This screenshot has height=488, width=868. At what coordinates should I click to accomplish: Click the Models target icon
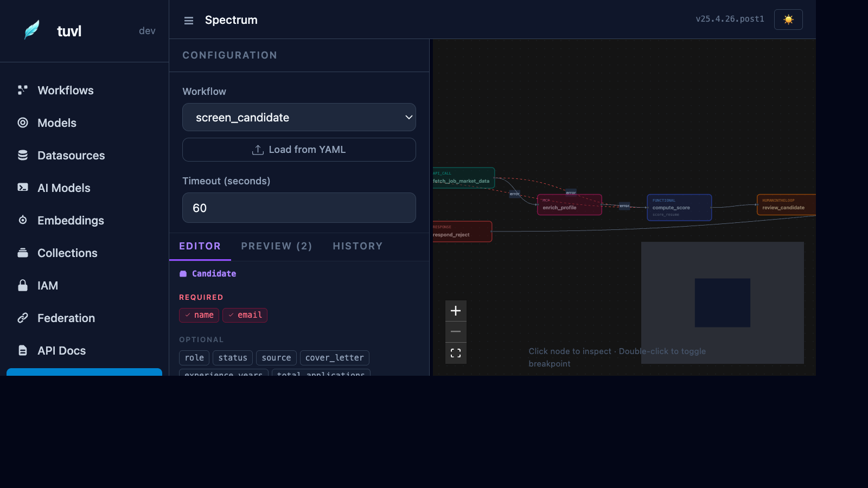tap(23, 123)
